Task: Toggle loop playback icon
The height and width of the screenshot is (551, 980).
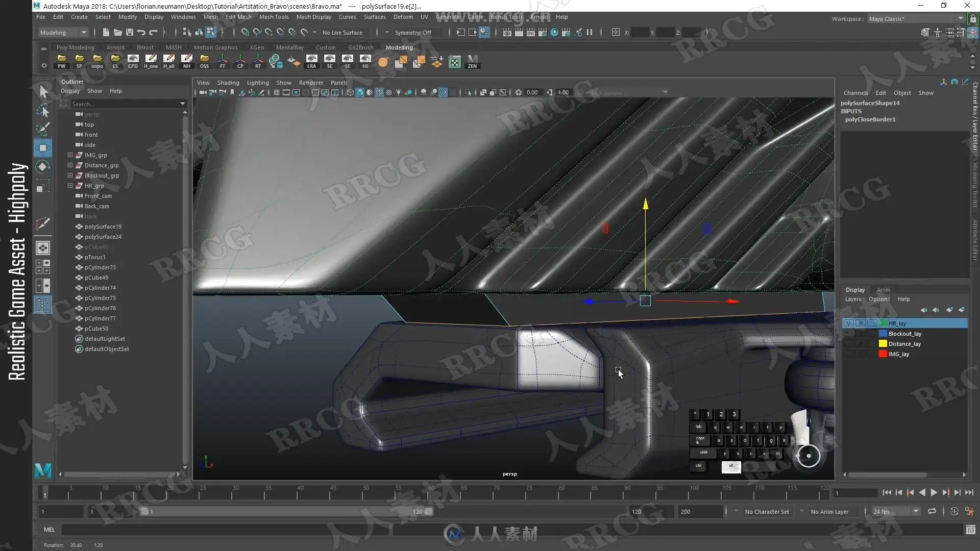Action: coord(932,511)
